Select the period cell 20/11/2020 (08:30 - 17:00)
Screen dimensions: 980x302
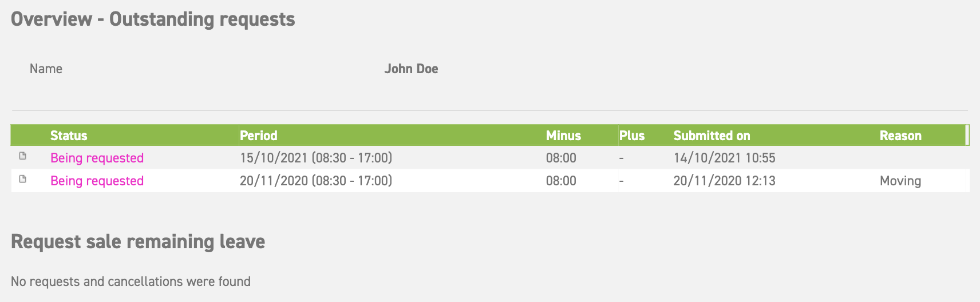(316, 181)
